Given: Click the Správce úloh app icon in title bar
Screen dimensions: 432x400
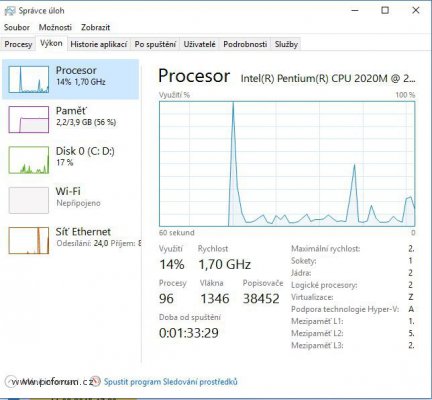Looking at the screenshot, I should coord(10,11).
